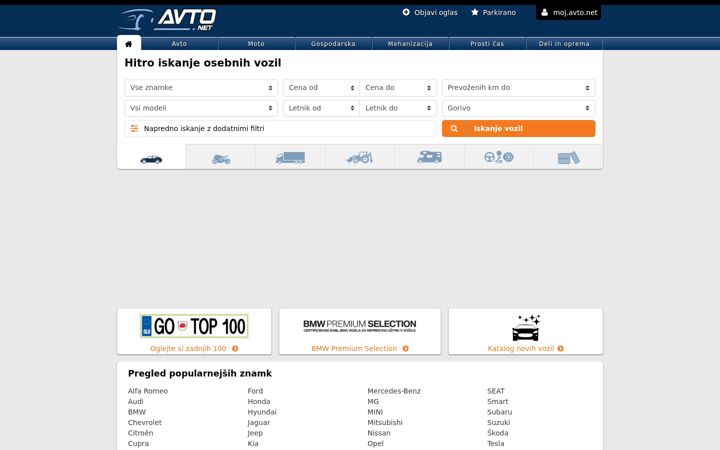
Task: Open the Citroën brand link
Action: tap(141, 433)
